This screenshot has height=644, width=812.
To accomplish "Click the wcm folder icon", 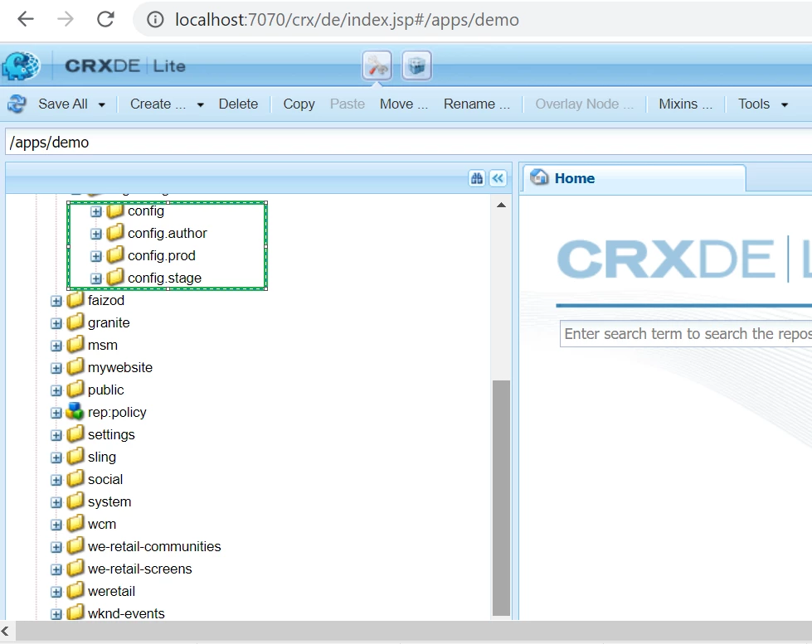I will click(75, 523).
